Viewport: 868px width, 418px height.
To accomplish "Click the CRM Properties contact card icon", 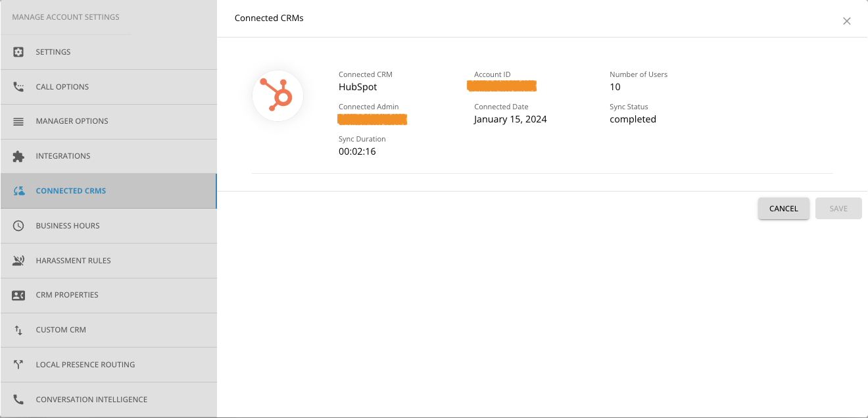I will click(18, 295).
